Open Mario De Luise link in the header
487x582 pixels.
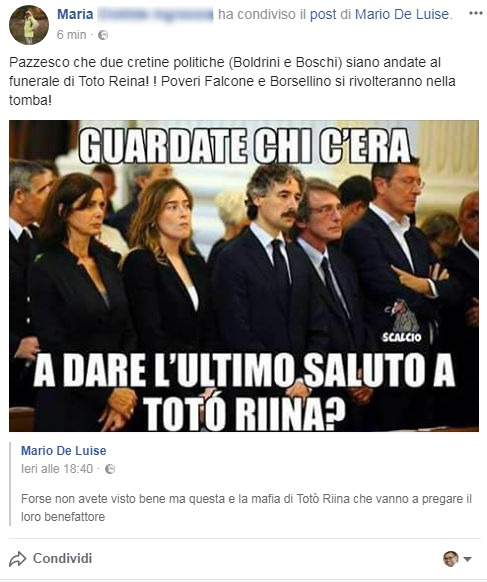(402, 14)
